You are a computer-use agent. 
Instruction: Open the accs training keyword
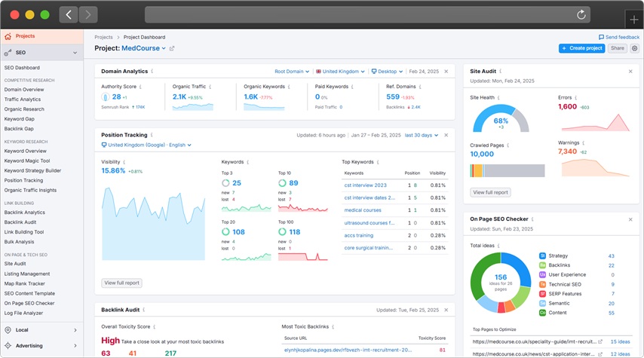[358, 236]
